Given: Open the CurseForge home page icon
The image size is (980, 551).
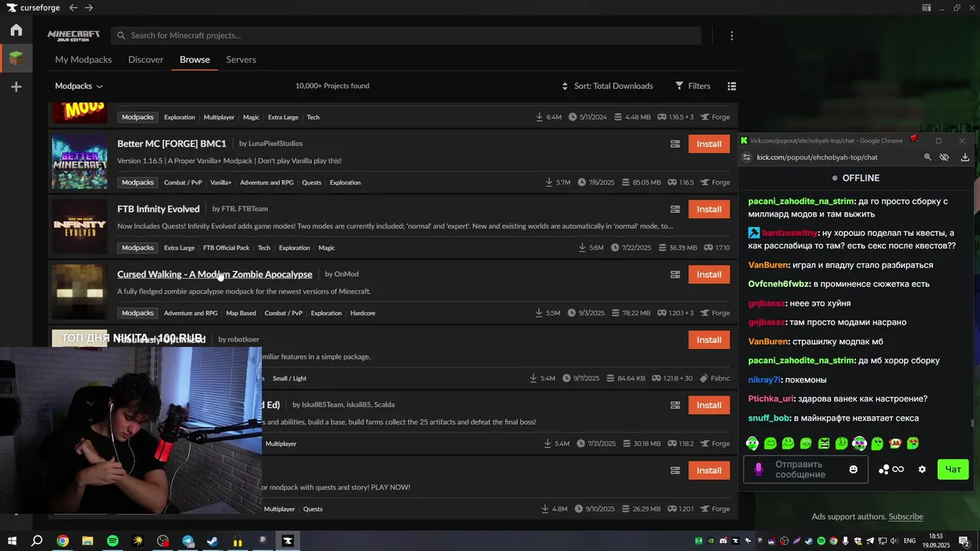Looking at the screenshot, I should point(16,31).
